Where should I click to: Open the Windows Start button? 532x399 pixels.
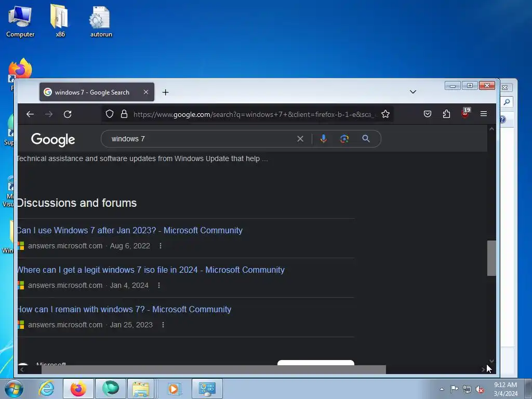[14, 389]
